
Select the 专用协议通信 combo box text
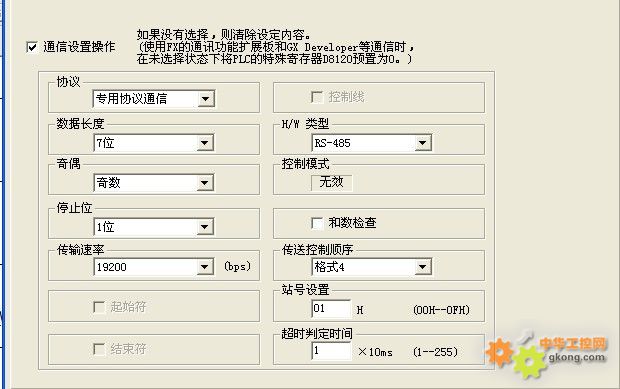pos(132,99)
